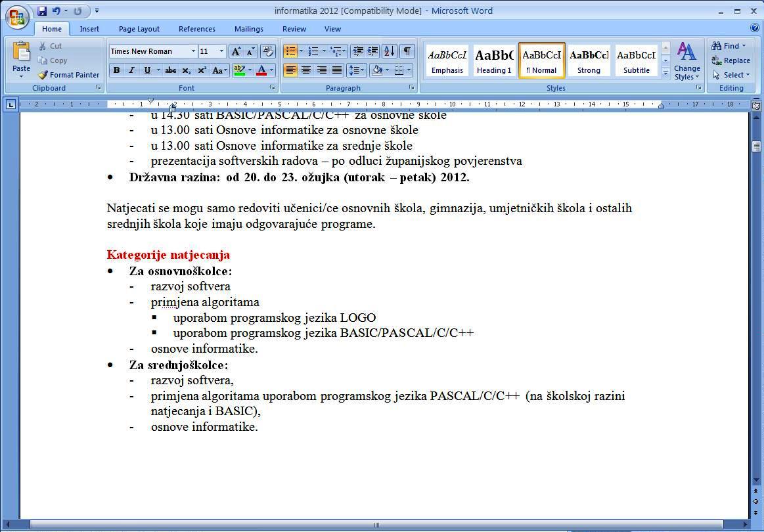
Task: Increase the paragraph indent
Action: [372, 51]
